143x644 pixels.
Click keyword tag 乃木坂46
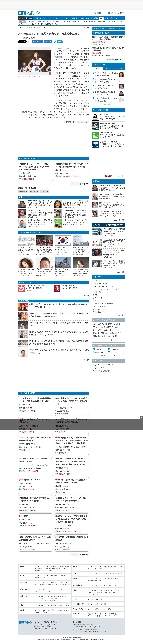(23, 192)
